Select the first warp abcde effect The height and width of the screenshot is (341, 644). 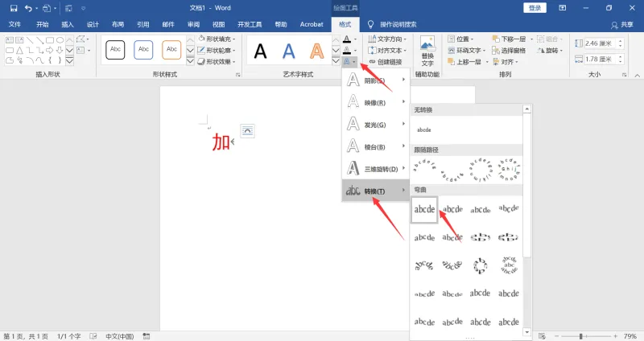point(424,210)
